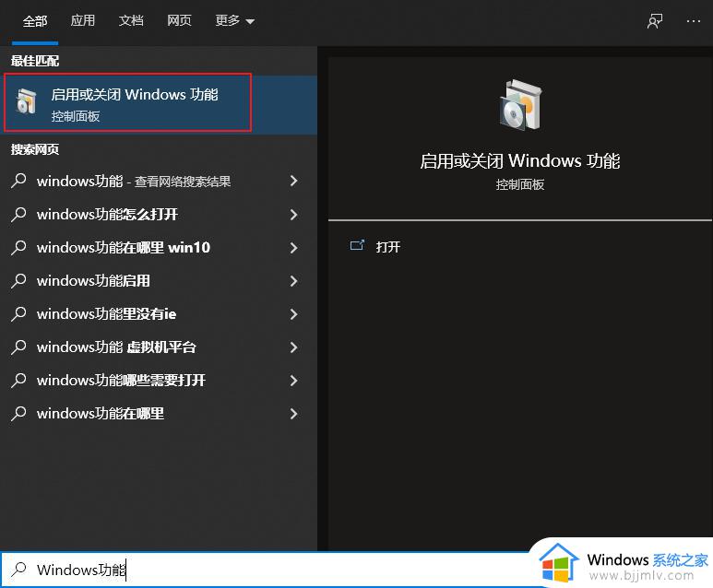Screen dimensions: 713x588
Task: Click the large Windows Features icon in preview
Action: click(x=520, y=105)
